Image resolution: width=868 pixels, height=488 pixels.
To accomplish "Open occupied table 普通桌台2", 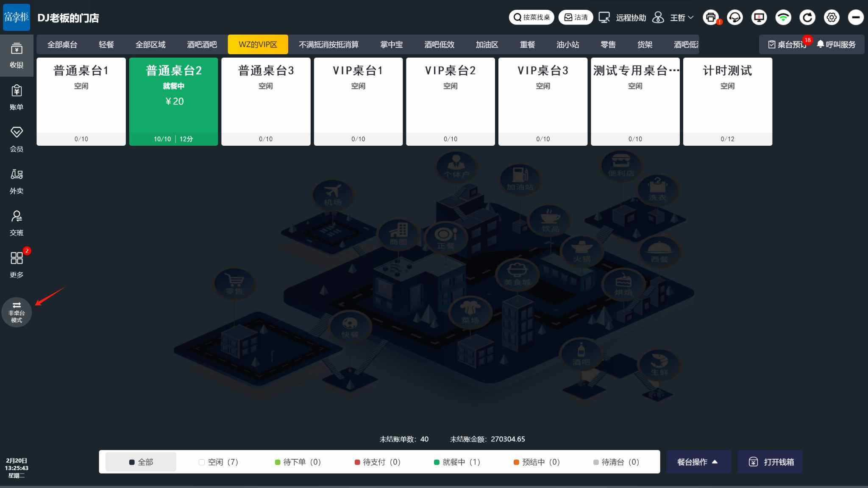I will tap(173, 102).
